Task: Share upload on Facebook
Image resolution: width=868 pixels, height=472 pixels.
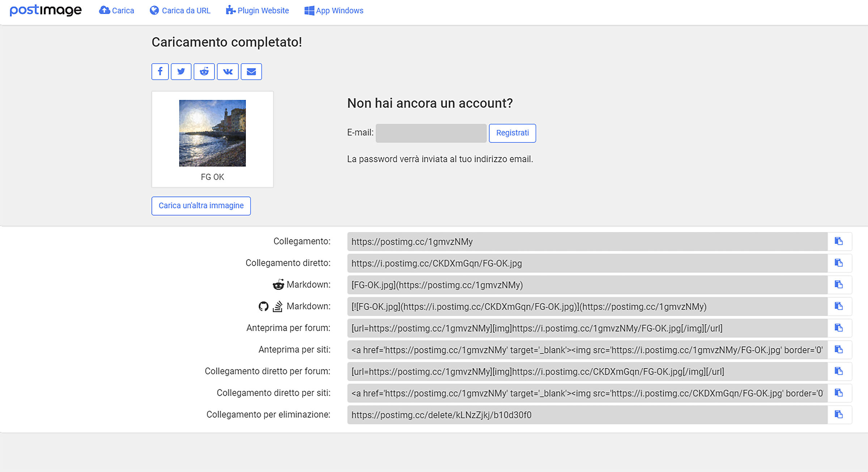Action: point(160,71)
